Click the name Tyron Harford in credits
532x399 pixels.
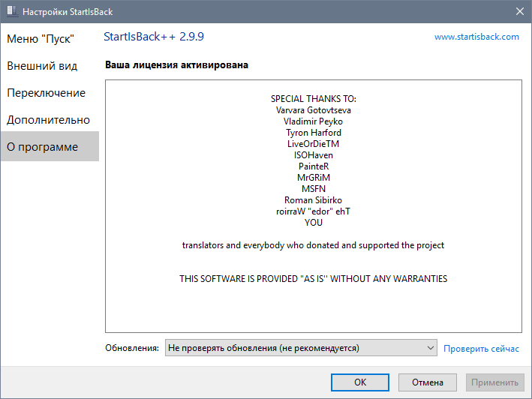[x=313, y=133]
